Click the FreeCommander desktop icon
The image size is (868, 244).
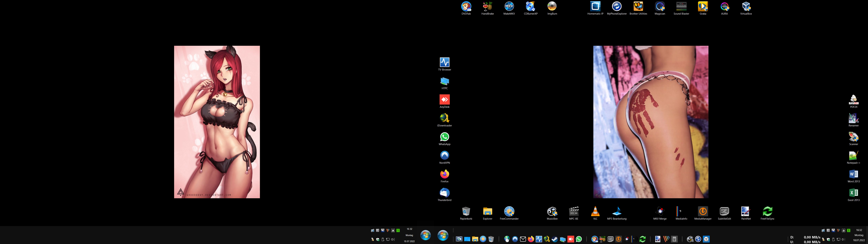[x=509, y=213]
